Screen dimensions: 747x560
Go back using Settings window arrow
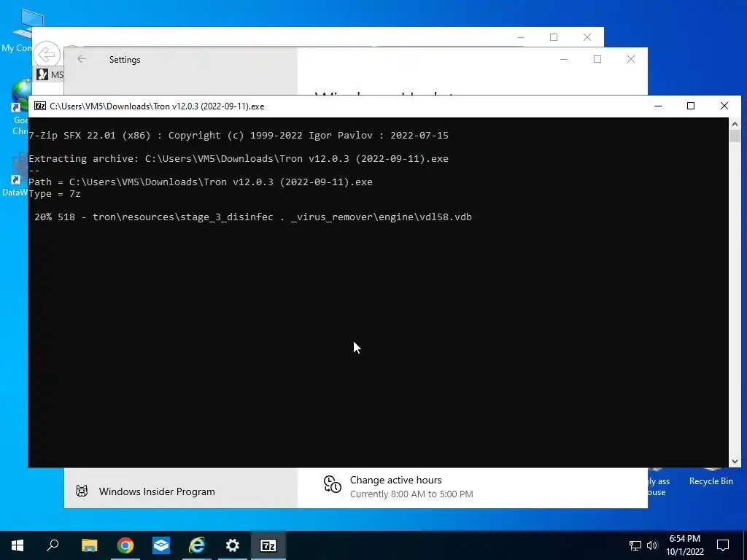point(82,59)
